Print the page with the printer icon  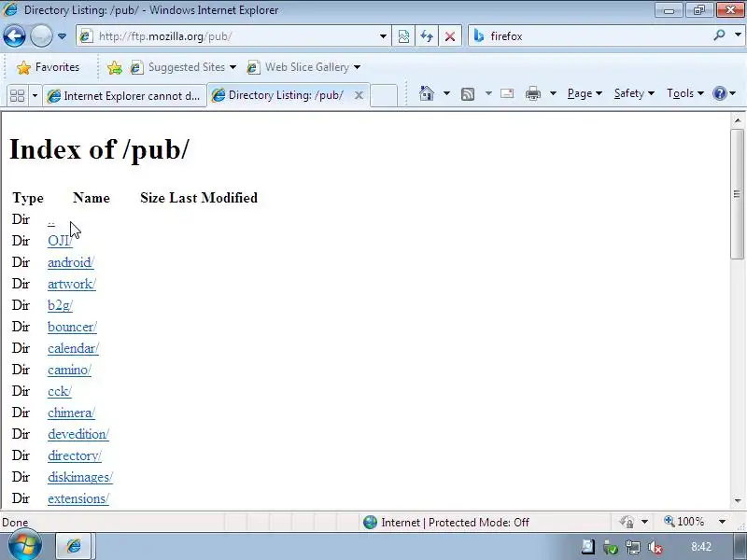tap(533, 93)
